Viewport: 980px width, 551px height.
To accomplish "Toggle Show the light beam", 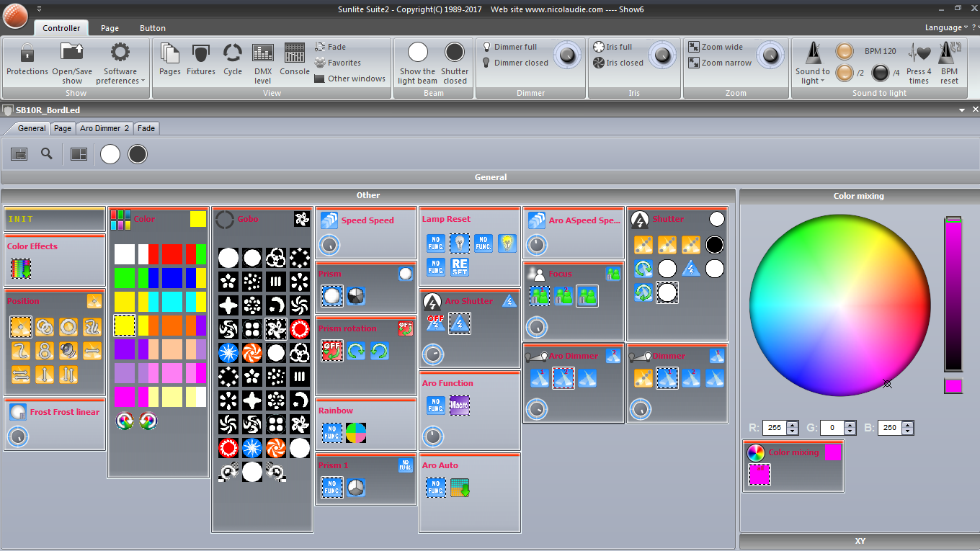I will pos(417,63).
